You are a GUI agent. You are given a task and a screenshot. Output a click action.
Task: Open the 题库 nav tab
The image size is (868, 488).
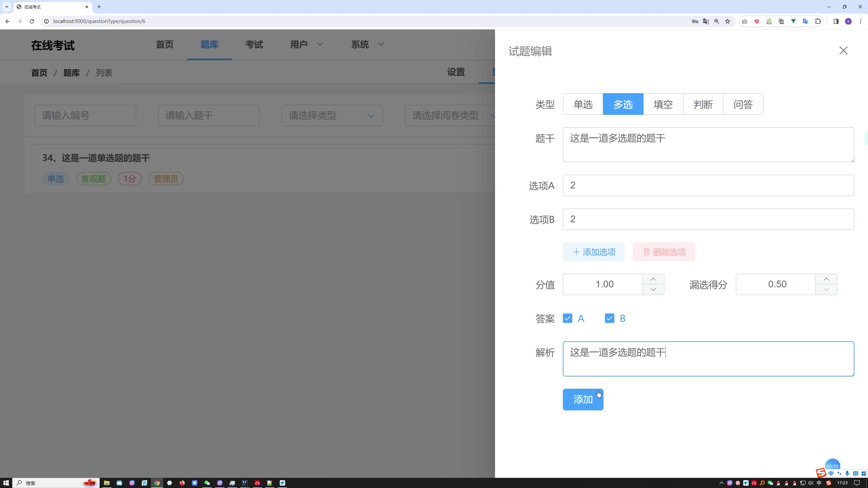210,44
